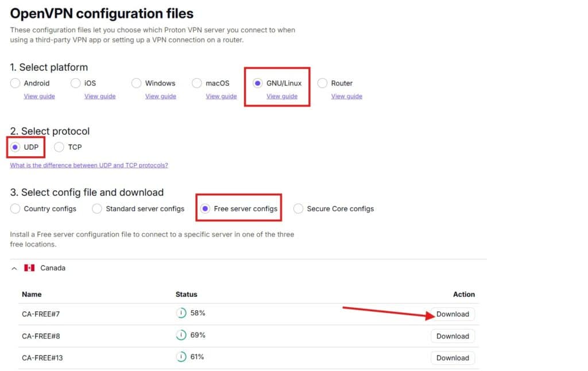Screen dimensions: 588x371
Task: Open UDP and TCP difference help link
Action: (x=89, y=165)
